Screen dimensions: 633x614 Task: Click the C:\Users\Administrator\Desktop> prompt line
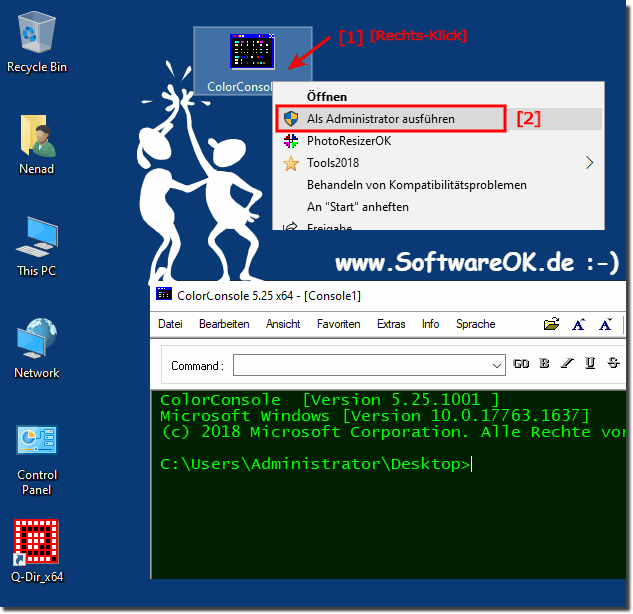(x=315, y=464)
